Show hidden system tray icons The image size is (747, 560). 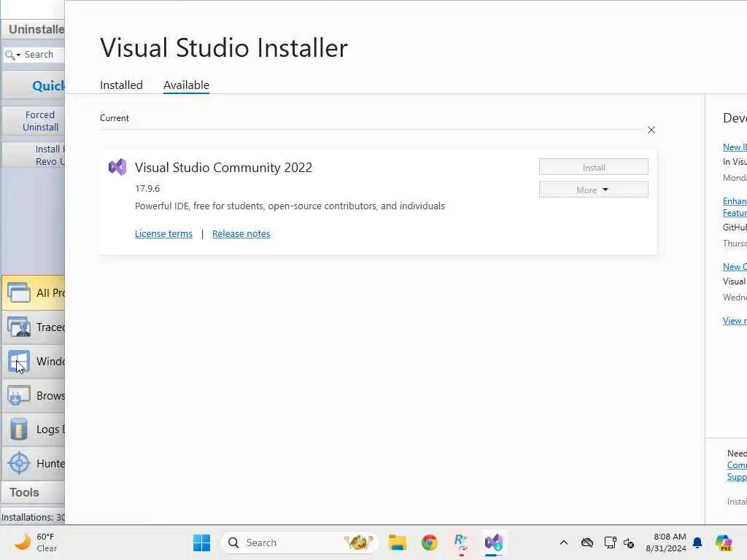click(564, 542)
